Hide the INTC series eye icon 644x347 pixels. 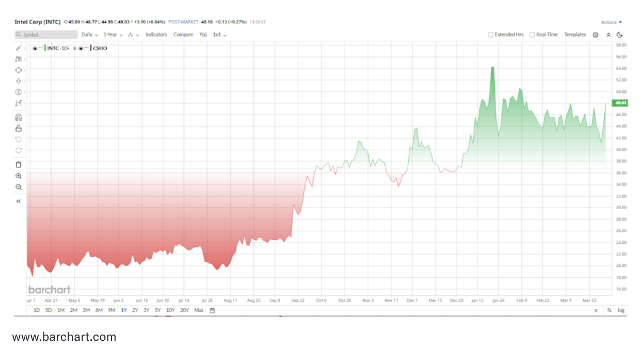[x=35, y=48]
